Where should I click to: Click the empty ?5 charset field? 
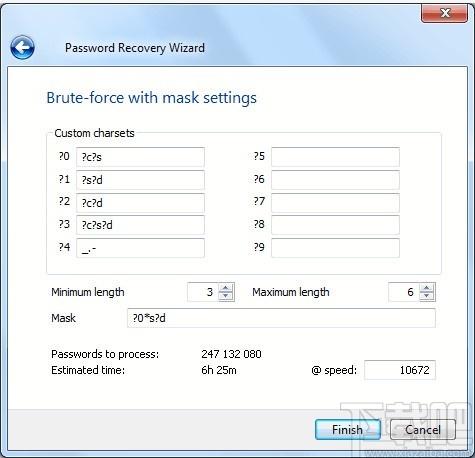[335, 157]
